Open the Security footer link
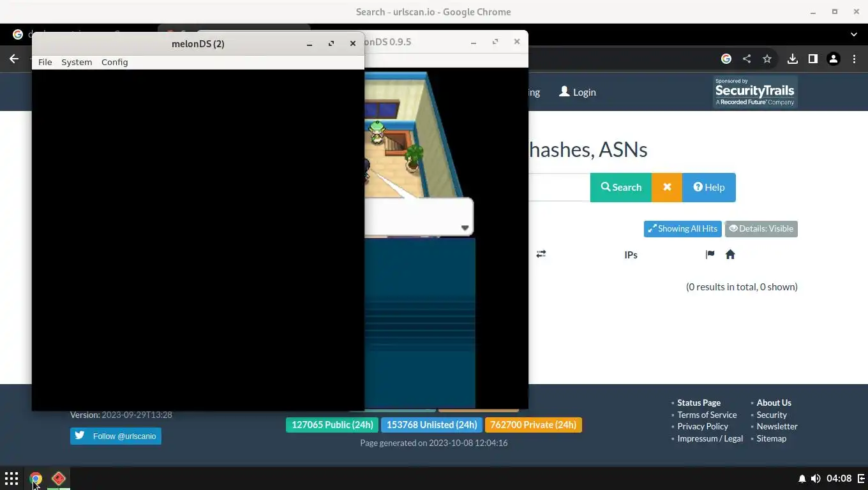Viewport: 868px width, 490px height. point(772,415)
